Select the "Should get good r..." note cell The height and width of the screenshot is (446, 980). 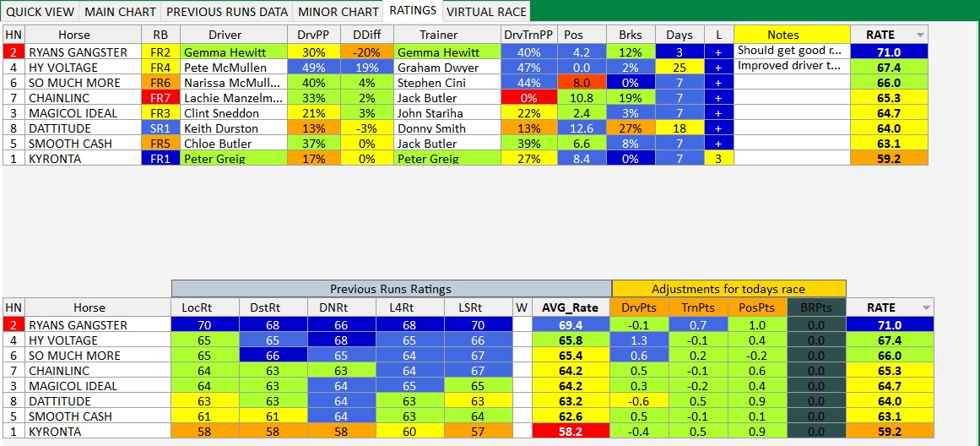point(788,51)
